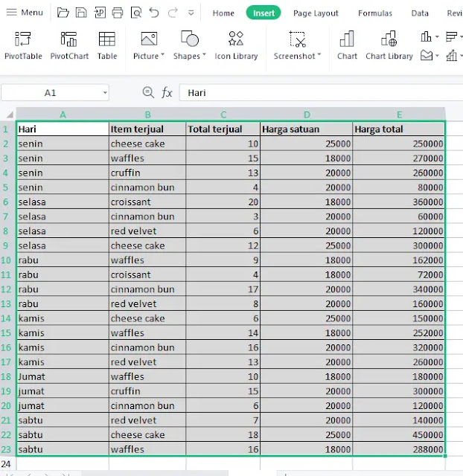This screenshot has height=476, width=463.
Task: Open the Print Preview icon
Action: tap(136, 13)
